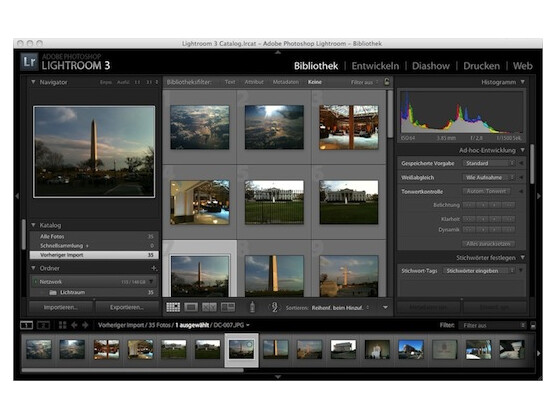Open the Web module
Viewport: 557px width, 418px height.
[x=523, y=66]
